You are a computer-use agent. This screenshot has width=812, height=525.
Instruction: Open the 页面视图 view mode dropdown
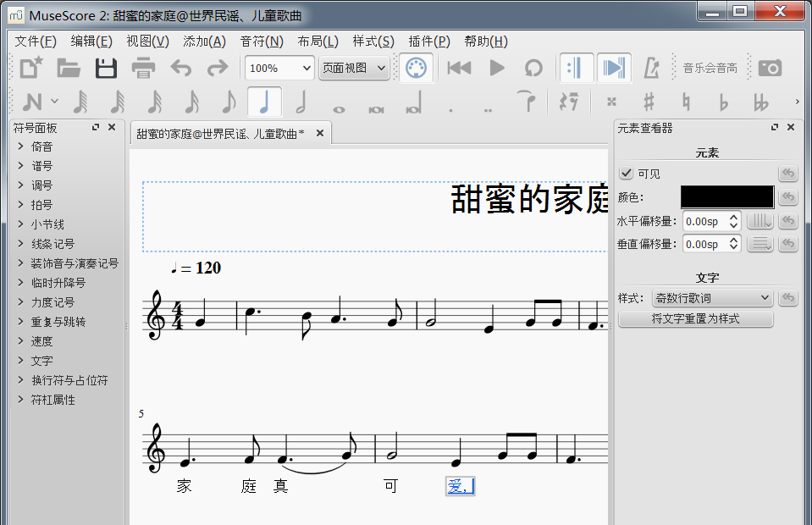pyautogui.click(x=354, y=69)
